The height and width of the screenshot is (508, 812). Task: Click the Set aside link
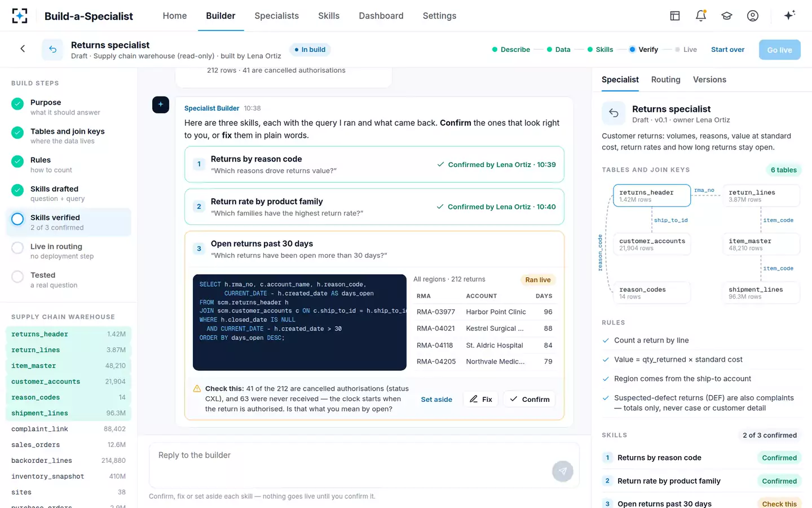click(436, 400)
